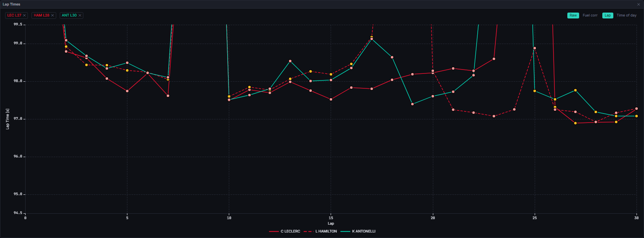Click the HAM L28 chip label

coord(42,15)
